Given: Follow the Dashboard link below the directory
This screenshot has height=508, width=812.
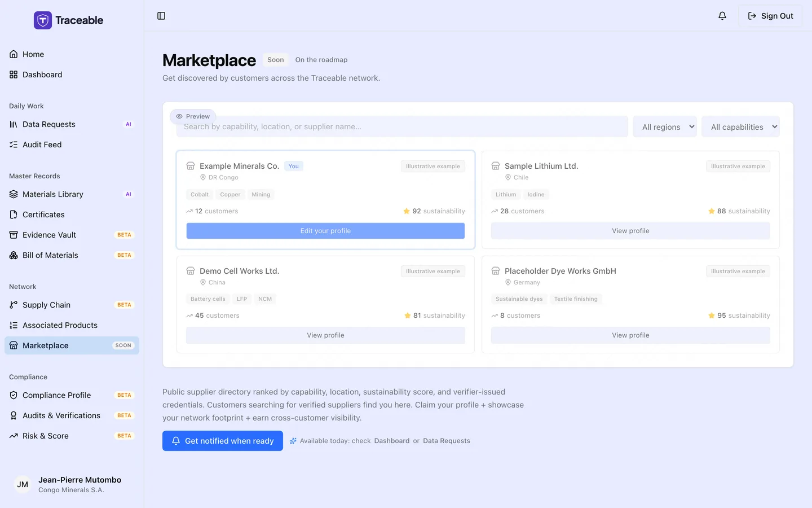Looking at the screenshot, I should [392, 441].
